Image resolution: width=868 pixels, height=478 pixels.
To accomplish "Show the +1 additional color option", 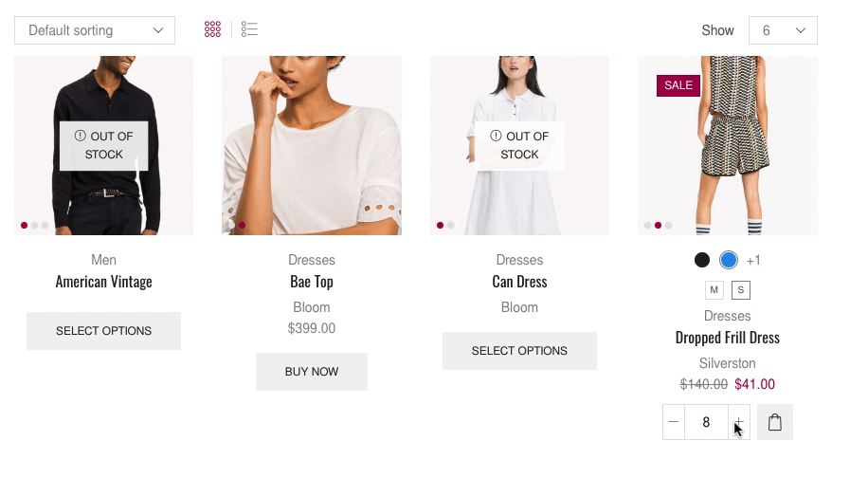I will (753, 260).
